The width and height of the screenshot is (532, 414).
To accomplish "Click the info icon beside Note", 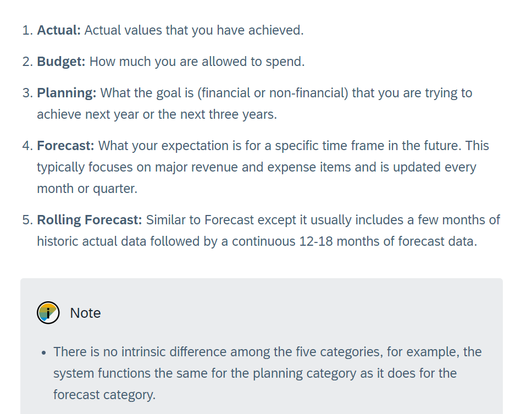I will pyautogui.click(x=48, y=313).
